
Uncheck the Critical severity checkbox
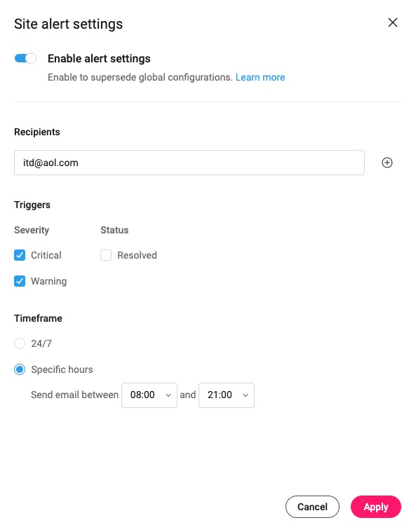point(20,255)
